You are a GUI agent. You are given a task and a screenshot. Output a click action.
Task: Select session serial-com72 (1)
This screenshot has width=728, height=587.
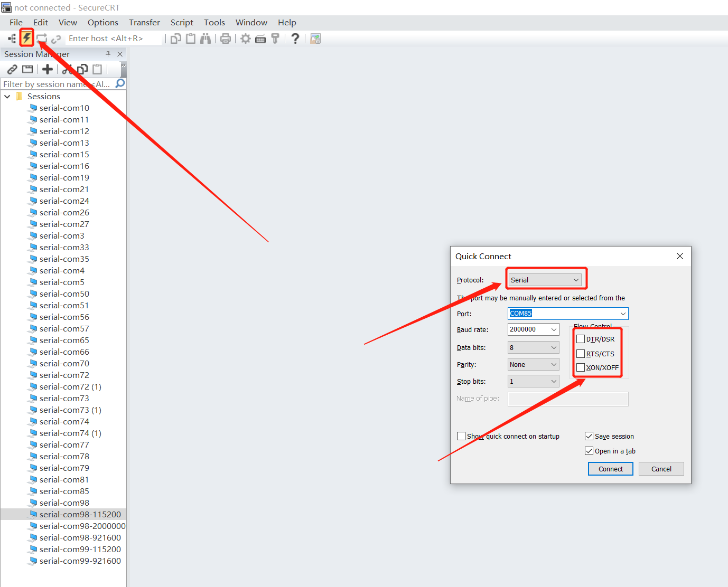point(70,386)
